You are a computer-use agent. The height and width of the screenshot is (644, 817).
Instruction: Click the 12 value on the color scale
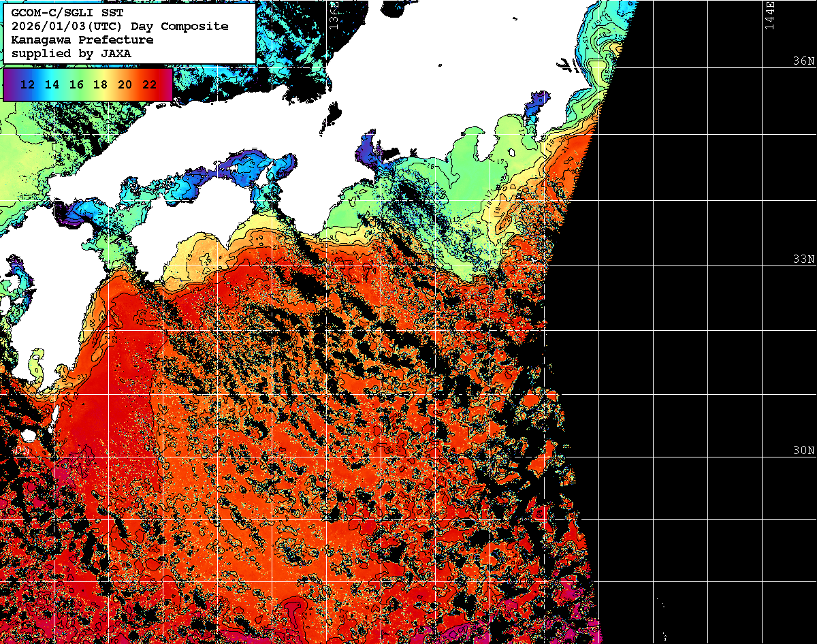[x=28, y=85]
